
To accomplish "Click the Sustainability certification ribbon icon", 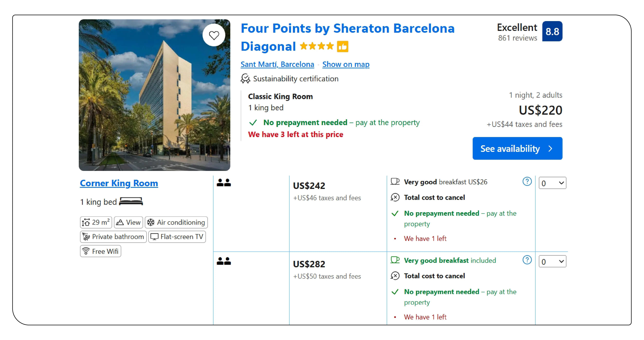I will pyautogui.click(x=245, y=79).
